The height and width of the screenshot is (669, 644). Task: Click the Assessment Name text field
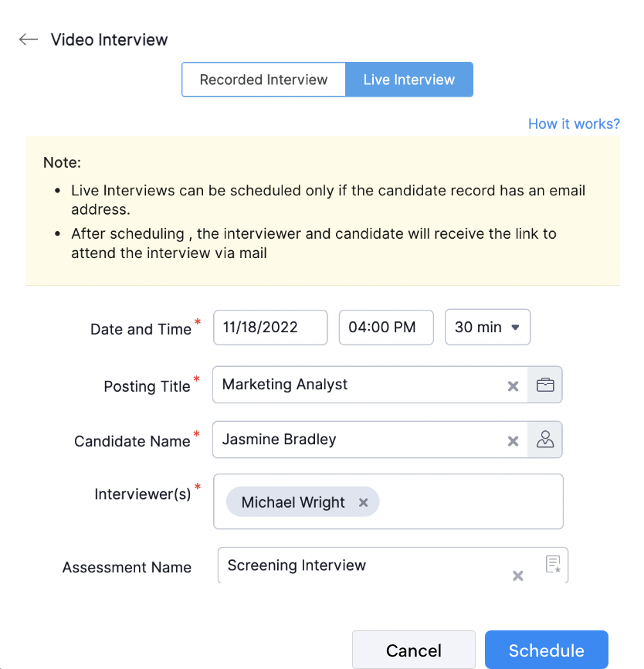click(x=363, y=565)
